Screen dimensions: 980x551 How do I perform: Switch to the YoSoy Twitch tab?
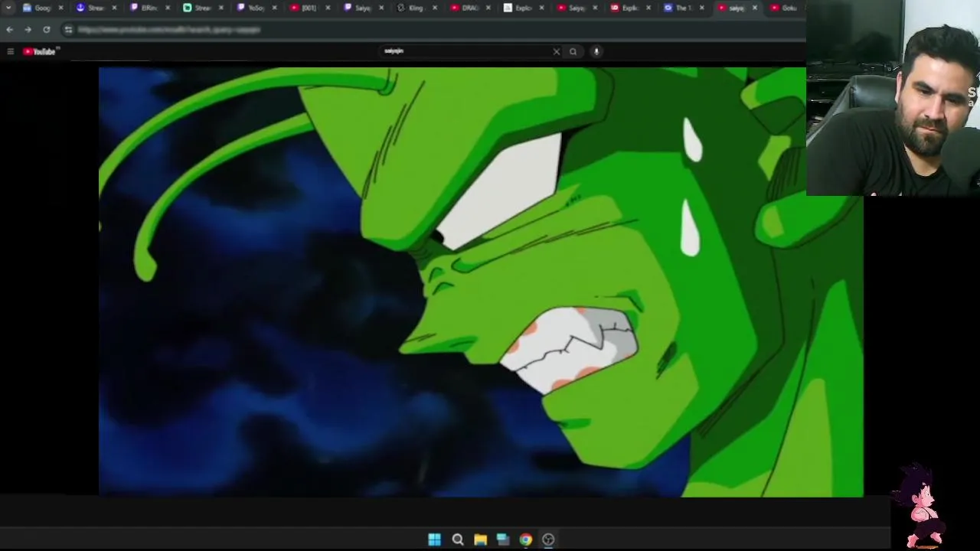pos(255,8)
